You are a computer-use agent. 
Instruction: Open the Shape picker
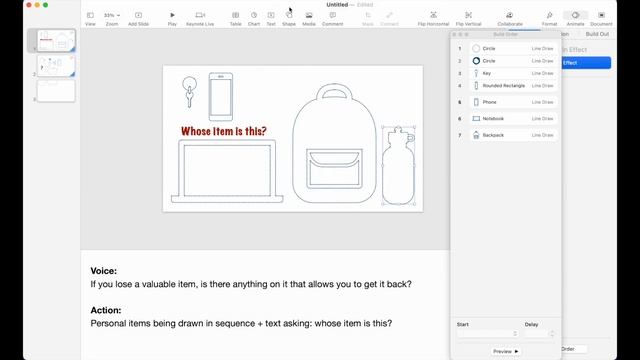(289, 19)
